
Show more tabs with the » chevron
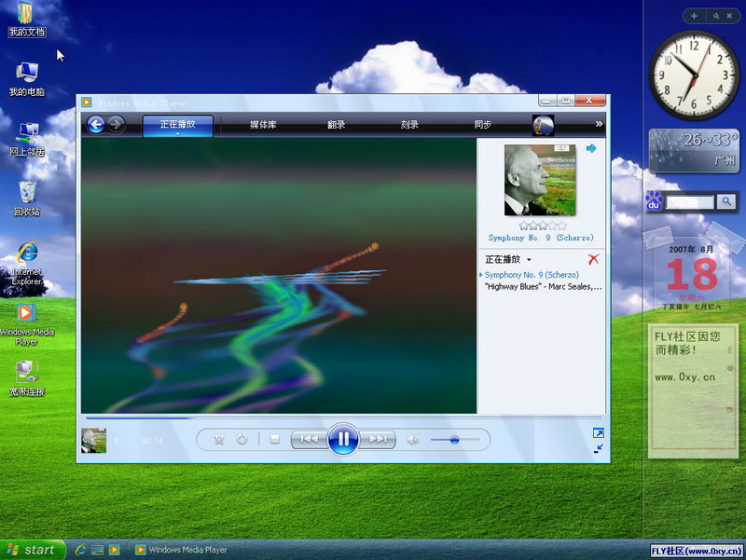[599, 124]
